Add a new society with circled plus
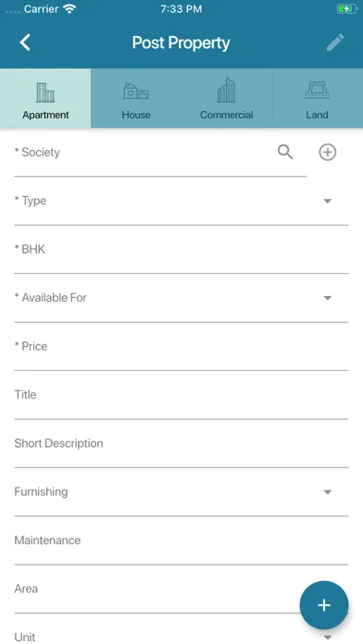The width and height of the screenshot is (363, 644). (328, 152)
